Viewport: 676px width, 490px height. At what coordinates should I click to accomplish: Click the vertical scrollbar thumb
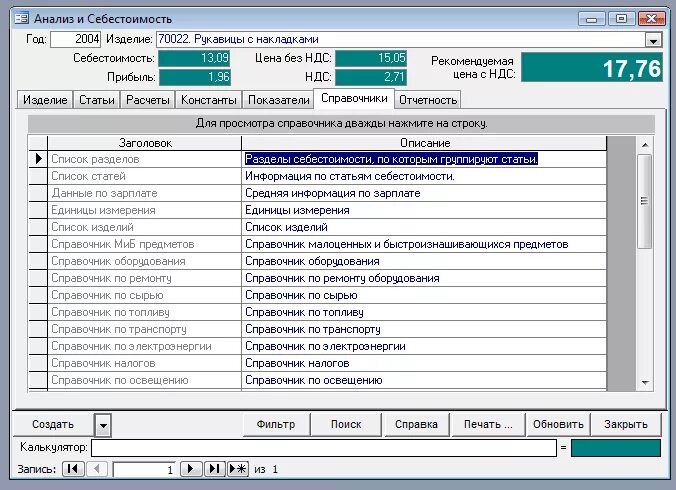(645, 201)
